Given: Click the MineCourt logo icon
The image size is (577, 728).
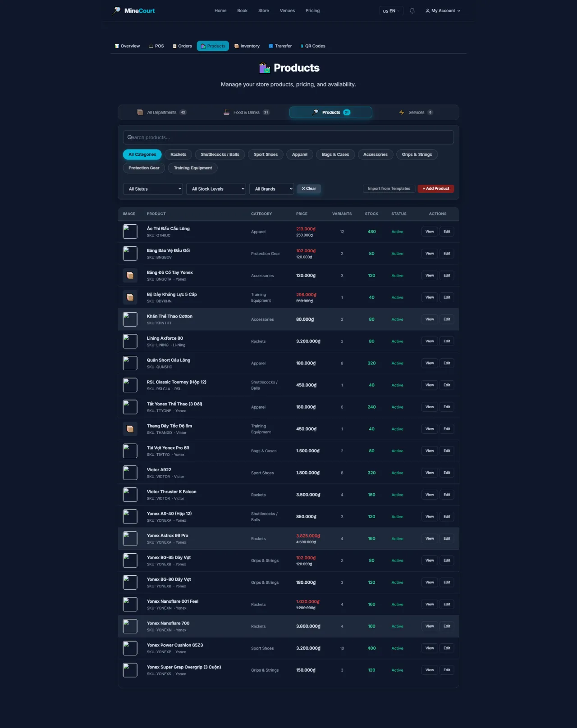Looking at the screenshot, I should pyautogui.click(x=116, y=10).
